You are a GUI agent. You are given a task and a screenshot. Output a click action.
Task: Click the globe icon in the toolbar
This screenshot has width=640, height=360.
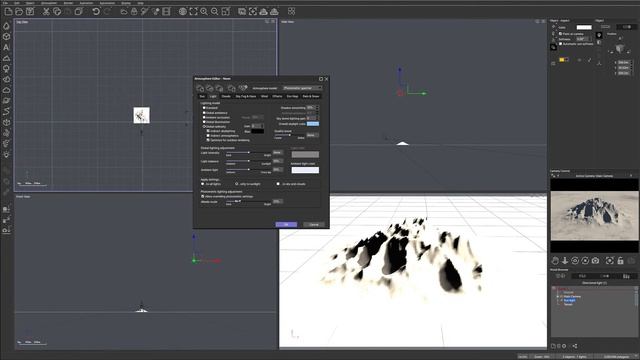[x=183, y=11]
